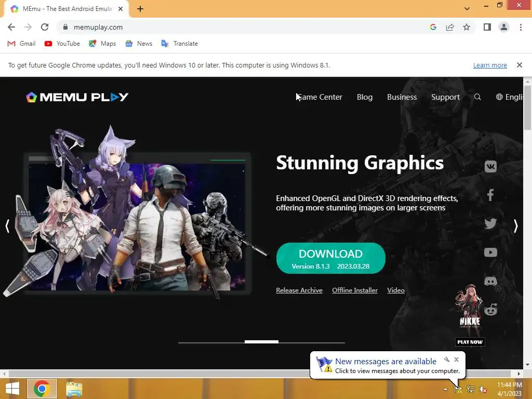The image size is (532, 399).
Task: Click the Stunning Graphics heading
Action: pos(360,163)
